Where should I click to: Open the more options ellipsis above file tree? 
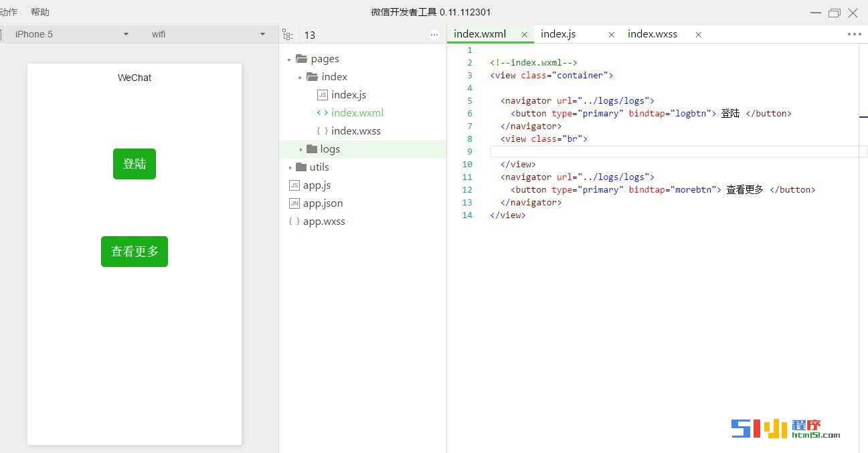coord(435,34)
